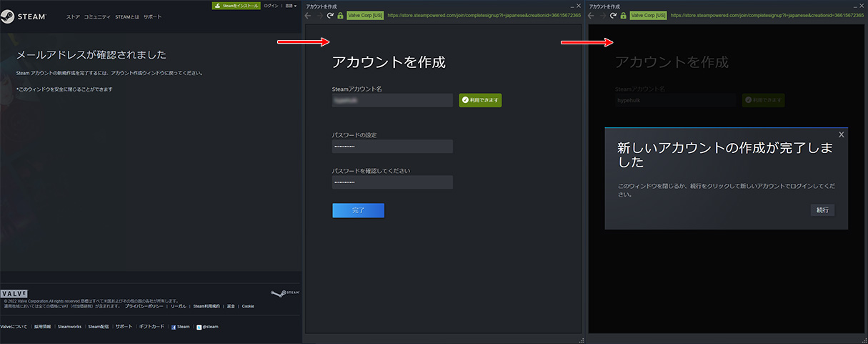
Task: Open the ストア menu in Steam header
Action: (73, 16)
